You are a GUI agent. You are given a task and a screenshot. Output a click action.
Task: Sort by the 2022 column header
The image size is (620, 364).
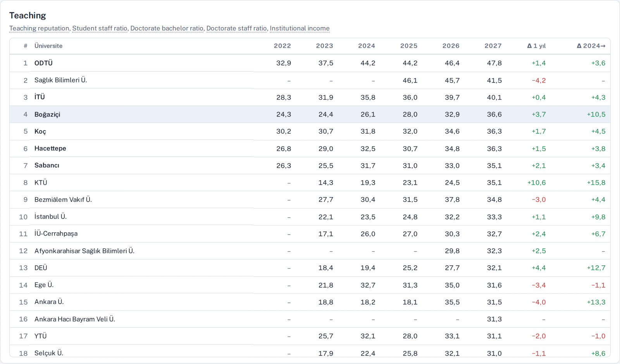pos(282,46)
